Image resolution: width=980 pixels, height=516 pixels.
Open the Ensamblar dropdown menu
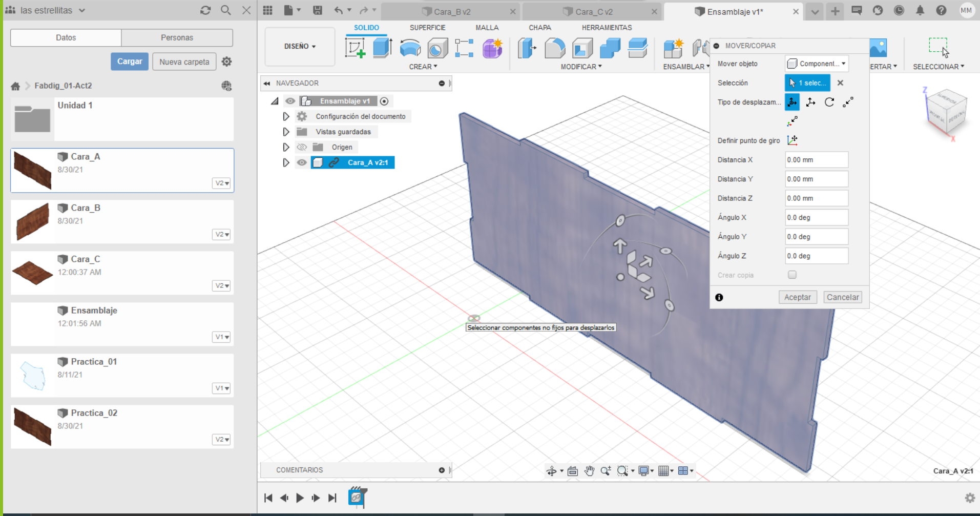pos(686,67)
